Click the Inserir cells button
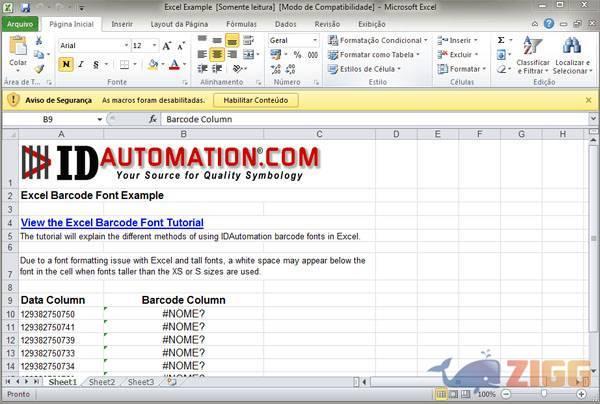This screenshot has height=404, width=600. (457, 40)
